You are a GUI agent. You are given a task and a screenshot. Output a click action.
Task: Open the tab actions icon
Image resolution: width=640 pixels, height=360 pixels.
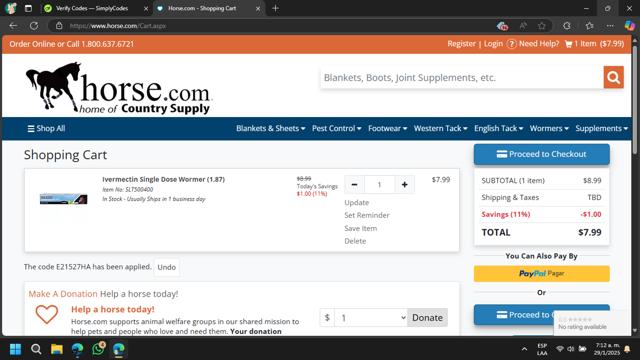click(28, 8)
